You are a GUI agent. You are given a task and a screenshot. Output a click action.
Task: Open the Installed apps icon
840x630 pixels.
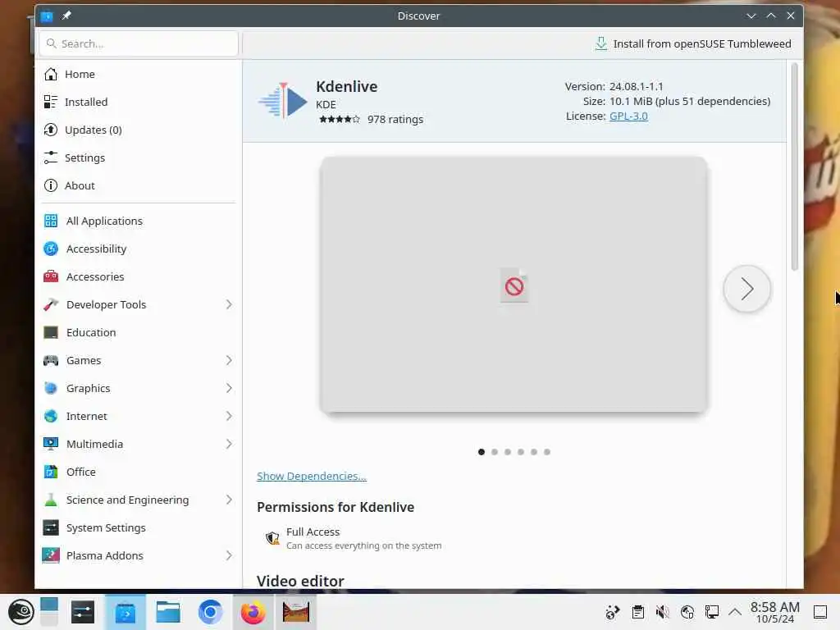[x=51, y=102]
